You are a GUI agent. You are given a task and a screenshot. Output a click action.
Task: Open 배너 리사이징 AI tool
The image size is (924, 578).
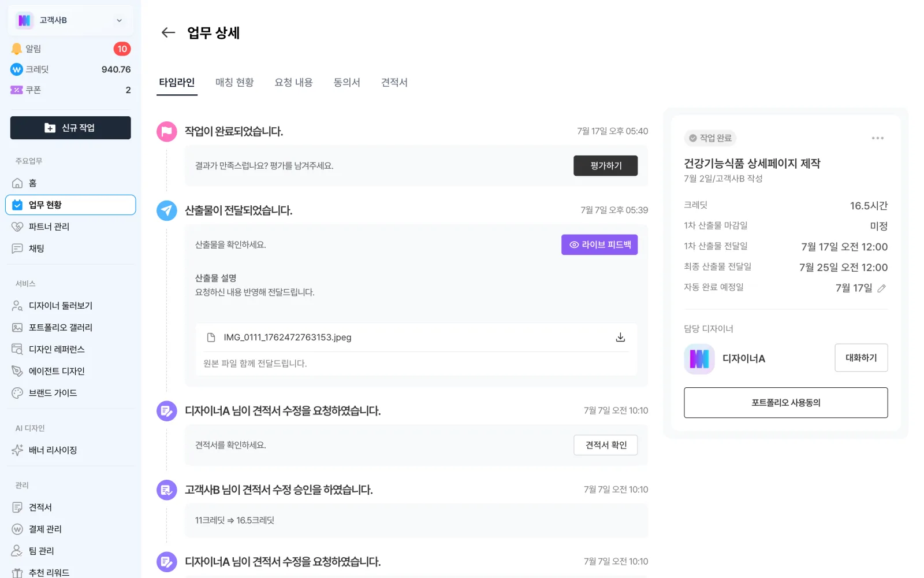click(70, 450)
